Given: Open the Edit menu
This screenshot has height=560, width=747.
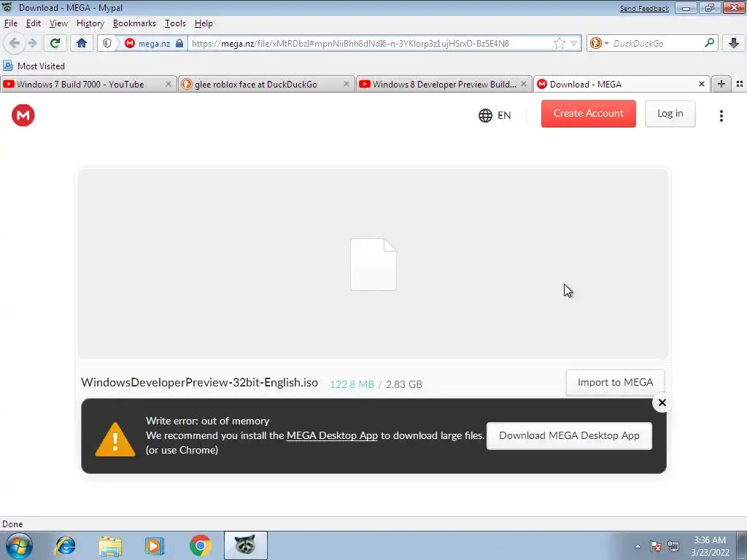Looking at the screenshot, I should (34, 23).
